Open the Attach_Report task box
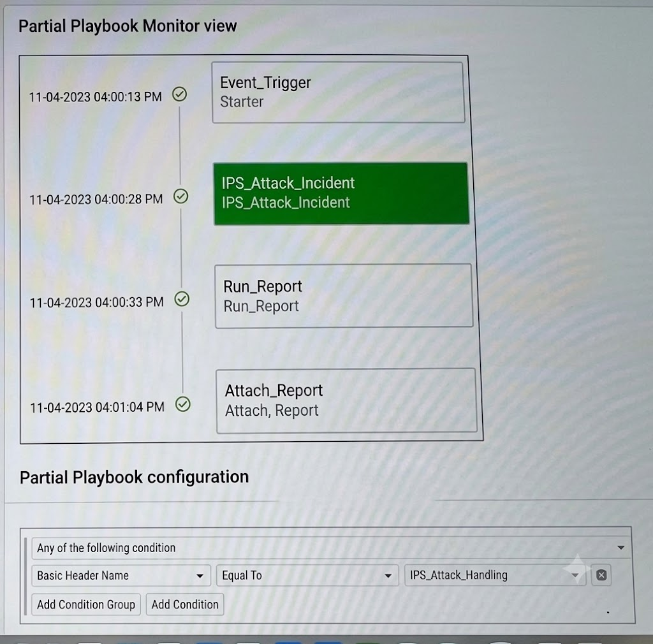Viewport: 653px width, 644px height. click(346, 401)
